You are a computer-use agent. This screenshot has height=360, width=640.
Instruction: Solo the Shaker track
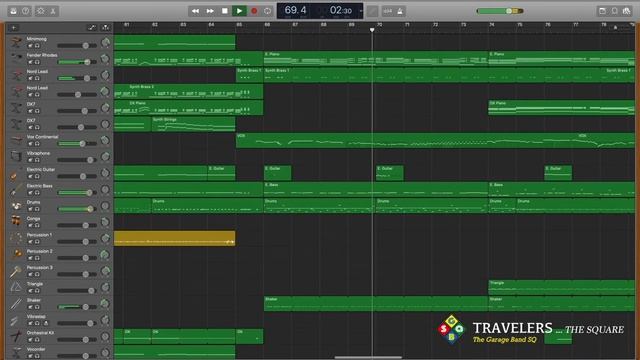37,307
